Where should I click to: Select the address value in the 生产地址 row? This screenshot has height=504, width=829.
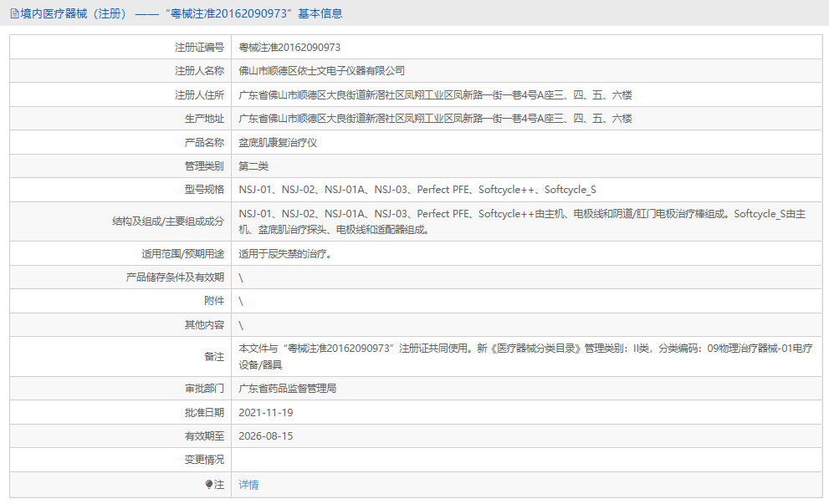click(x=435, y=119)
